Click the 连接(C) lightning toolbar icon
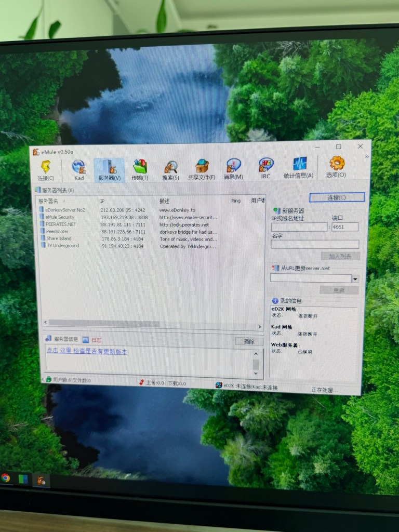The image size is (399, 532). tap(46, 170)
